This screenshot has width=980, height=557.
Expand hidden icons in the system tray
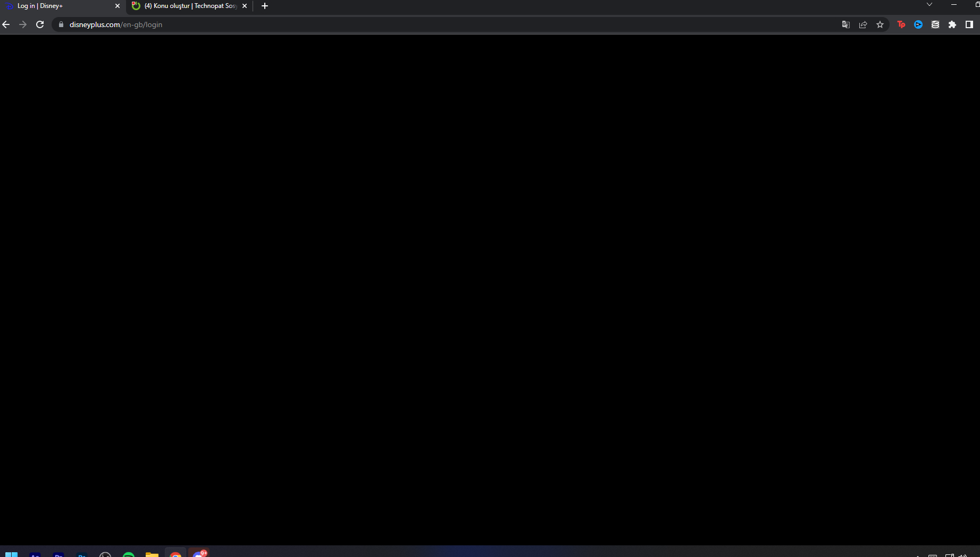(x=917, y=554)
